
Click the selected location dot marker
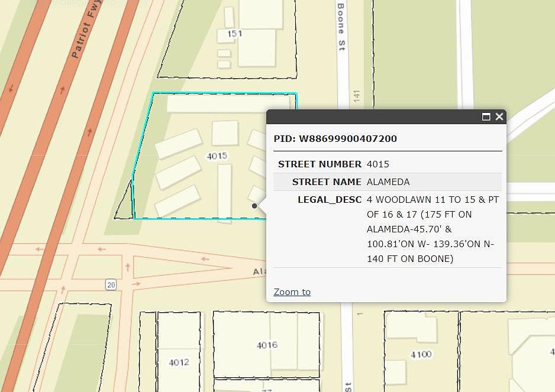coord(254,206)
